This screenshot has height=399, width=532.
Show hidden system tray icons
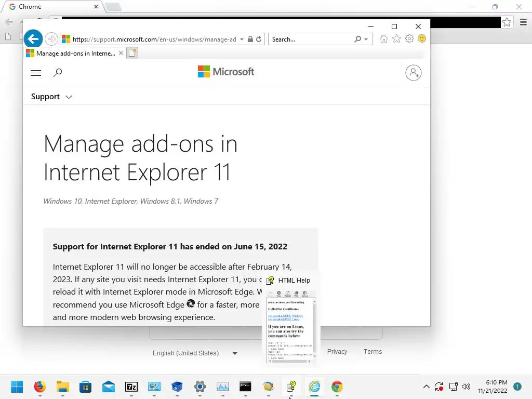(427, 387)
